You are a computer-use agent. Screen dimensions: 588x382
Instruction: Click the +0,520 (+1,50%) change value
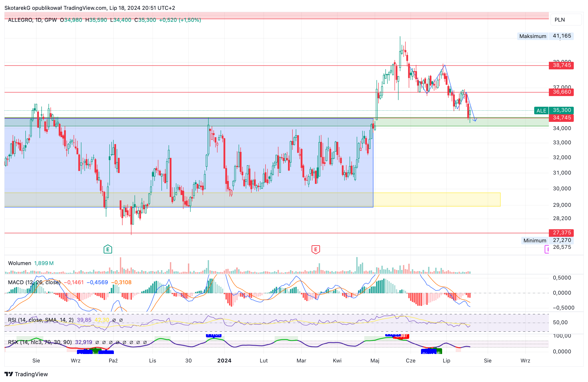coord(180,20)
